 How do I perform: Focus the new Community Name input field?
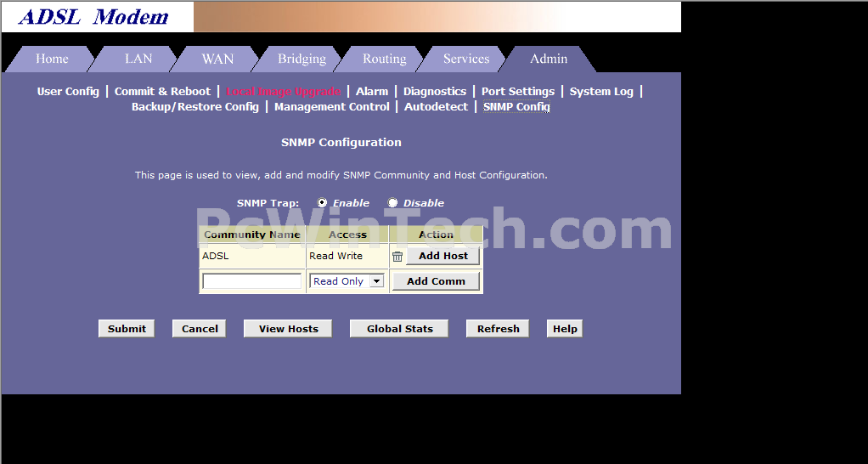coord(252,281)
